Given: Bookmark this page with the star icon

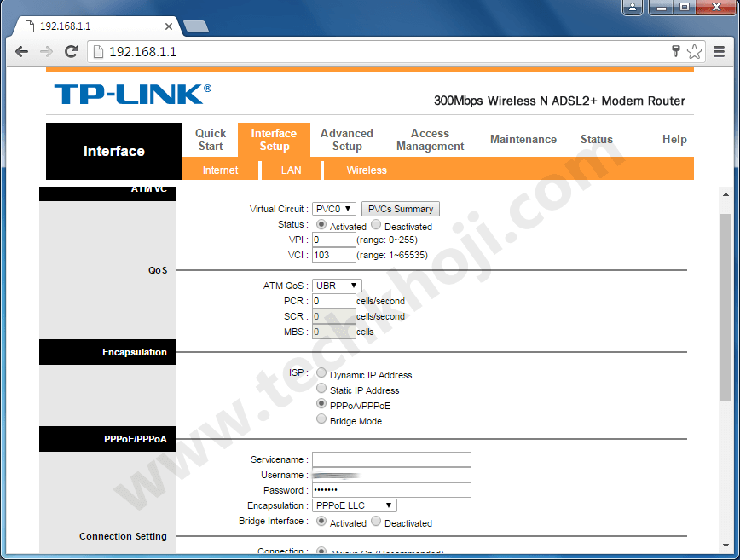Looking at the screenshot, I should (x=694, y=51).
